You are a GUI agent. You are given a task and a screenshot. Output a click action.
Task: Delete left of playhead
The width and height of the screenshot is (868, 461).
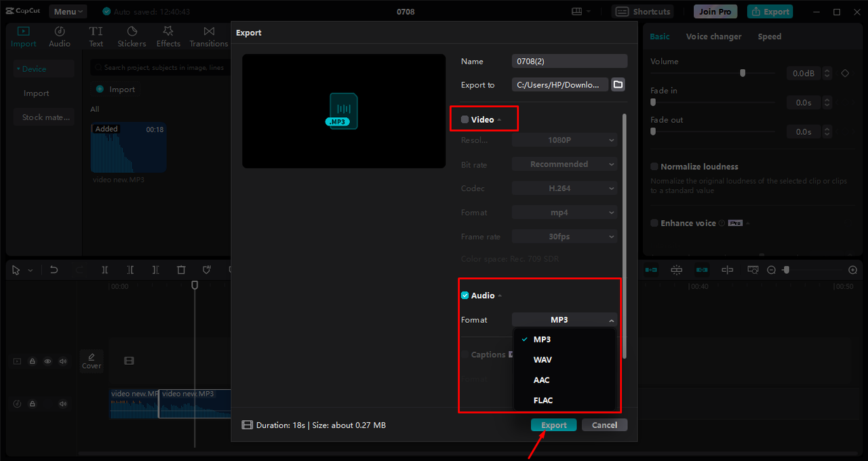point(130,270)
